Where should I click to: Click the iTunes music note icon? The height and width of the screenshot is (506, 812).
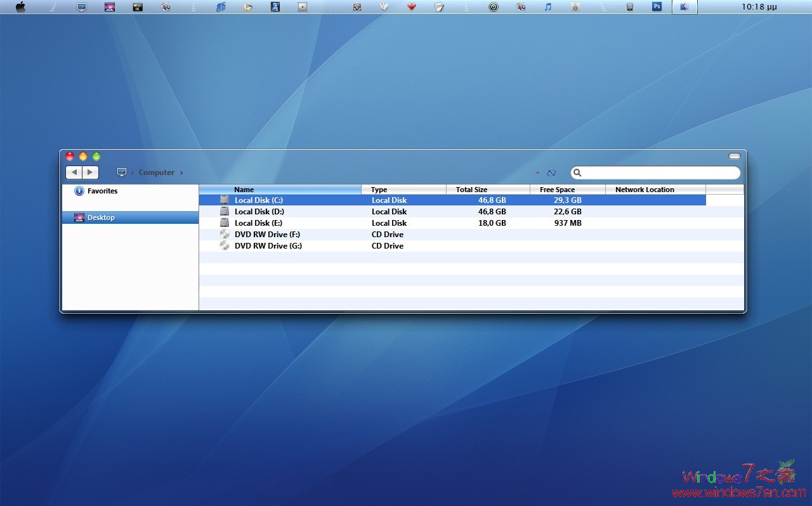pyautogui.click(x=547, y=6)
